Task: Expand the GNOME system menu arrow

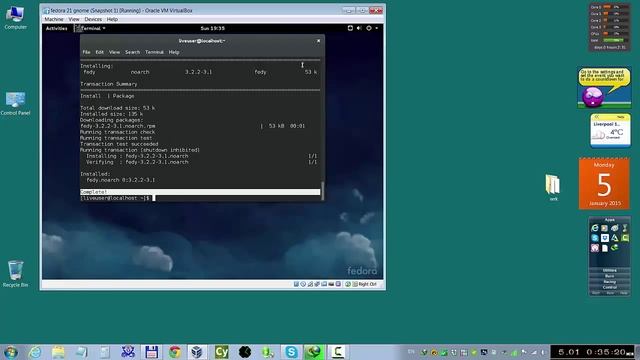Action: pyautogui.click(x=376, y=28)
